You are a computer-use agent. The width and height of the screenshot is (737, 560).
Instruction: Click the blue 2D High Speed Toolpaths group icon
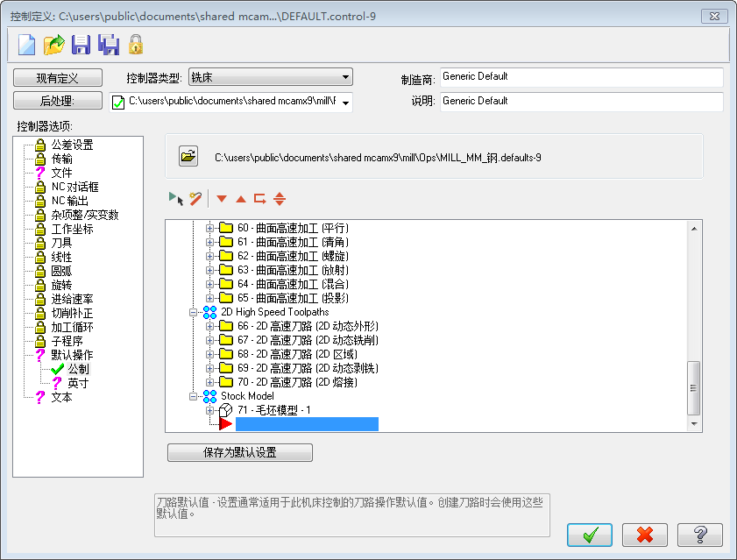[x=209, y=312]
